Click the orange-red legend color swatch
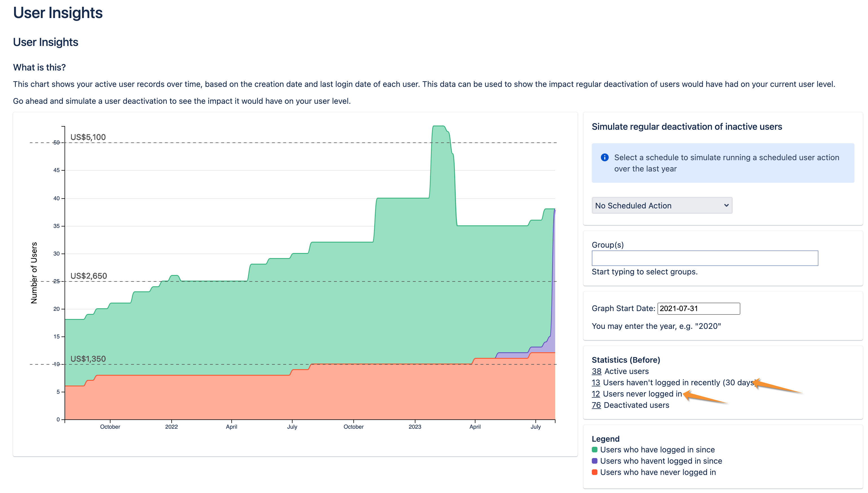This screenshot has height=493, width=868. coord(594,472)
